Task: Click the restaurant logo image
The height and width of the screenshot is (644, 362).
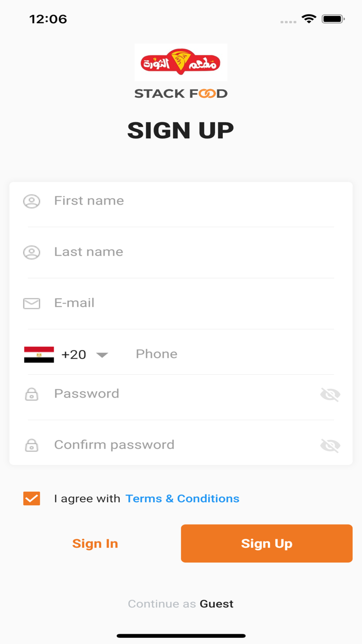Action: coord(180,63)
